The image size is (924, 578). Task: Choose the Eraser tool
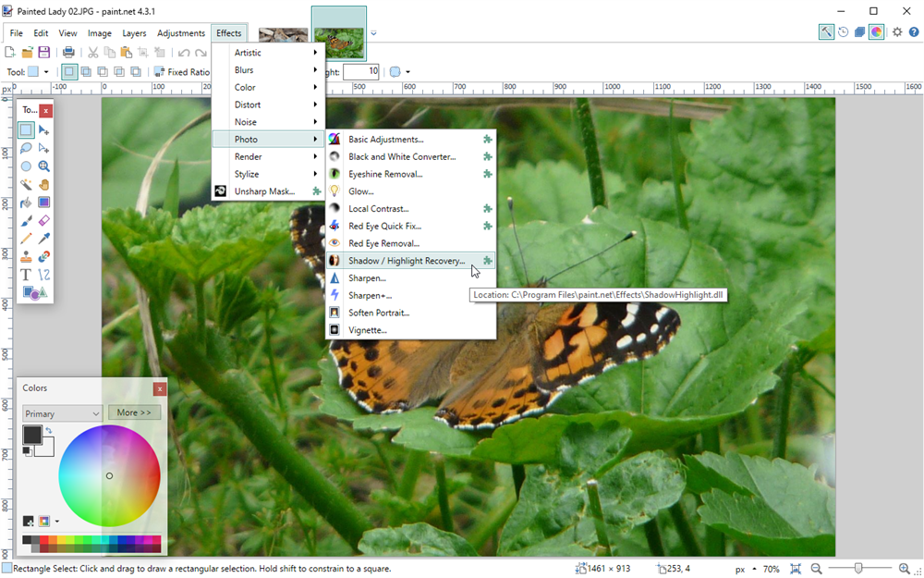coord(43,220)
